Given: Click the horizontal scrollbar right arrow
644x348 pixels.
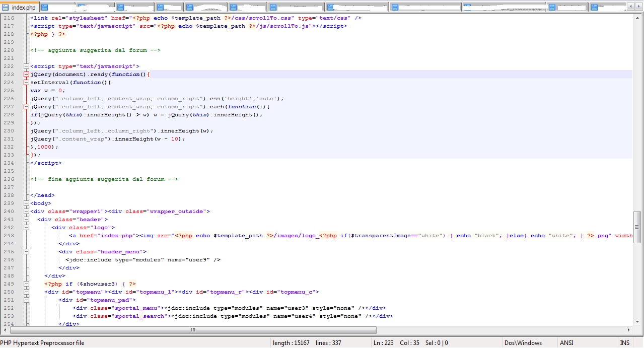Looking at the screenshot, I should (x=629, y=330).
